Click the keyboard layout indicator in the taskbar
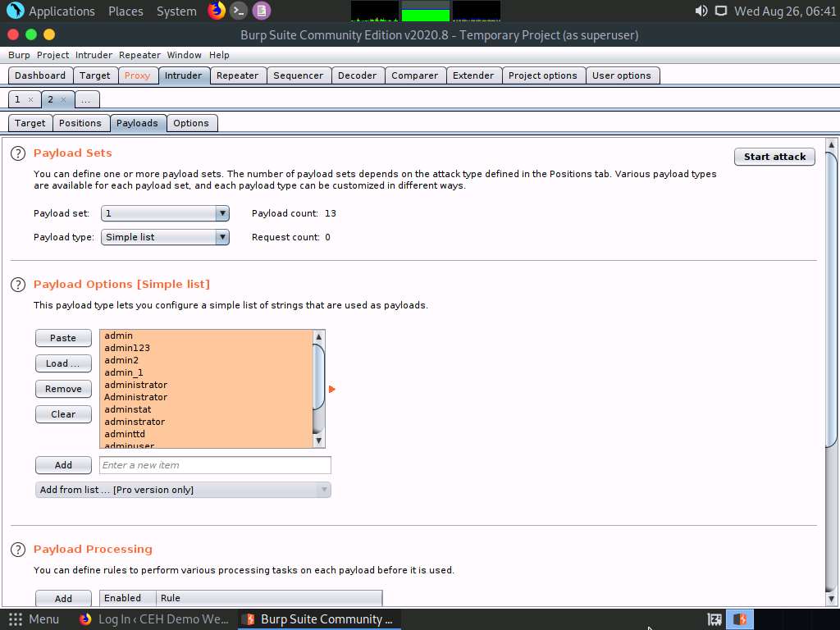The height and width of the screenshot is (630, 840). coord(713,619)
